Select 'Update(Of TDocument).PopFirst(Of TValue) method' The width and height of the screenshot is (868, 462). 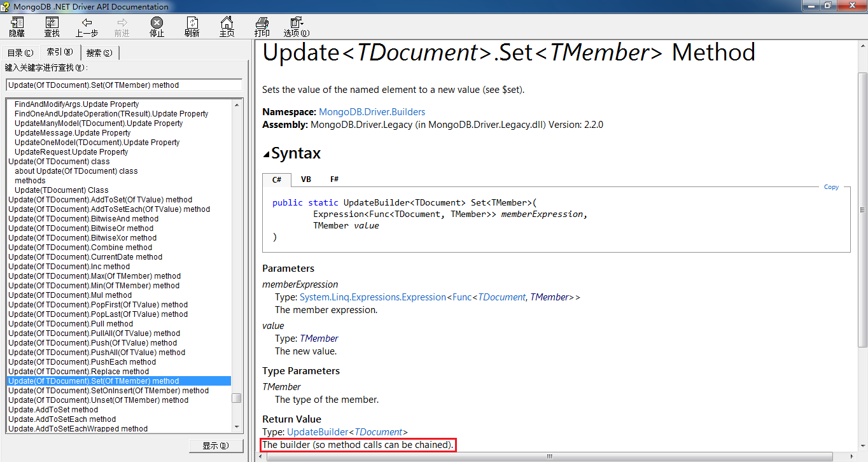pos(98,305)
